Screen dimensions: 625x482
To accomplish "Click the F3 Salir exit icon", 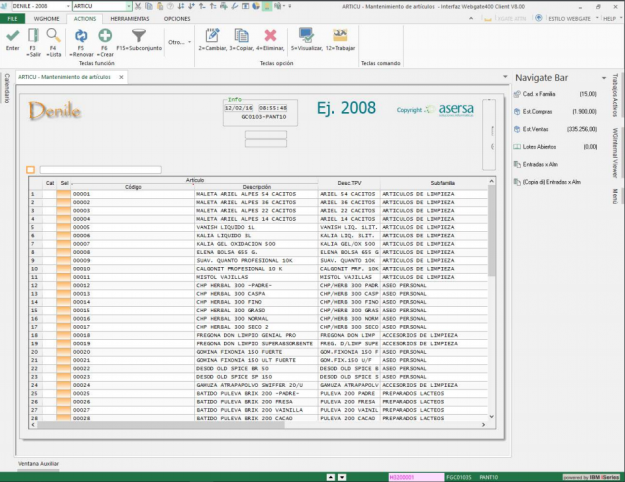I will click(x=33, y=34).
